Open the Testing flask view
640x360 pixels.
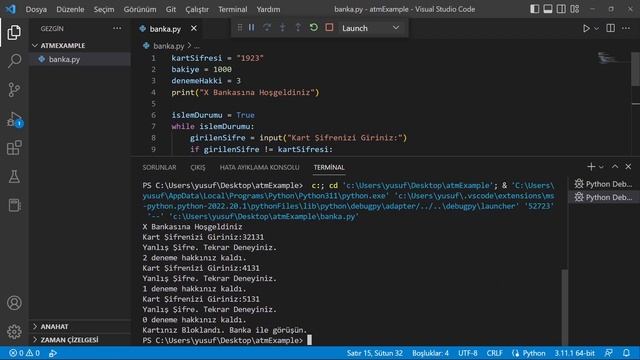click(x=14, y=176)
